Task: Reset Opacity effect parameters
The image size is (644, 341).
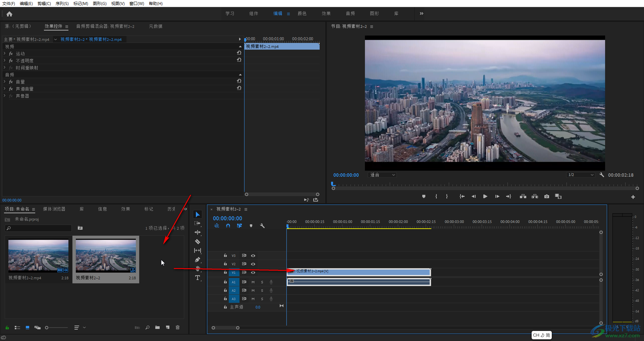Action: 239,60
